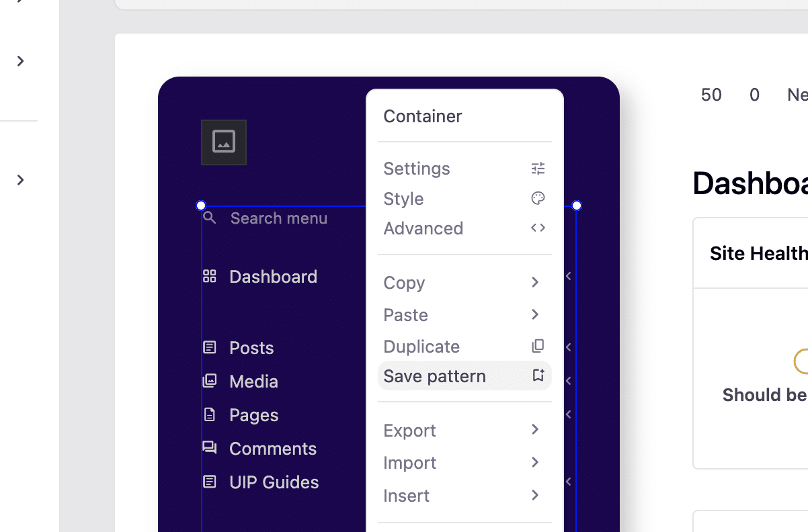808x532 pixels.
Task: Expand the Paste submenu arrow
Action: tap(535, 315)
